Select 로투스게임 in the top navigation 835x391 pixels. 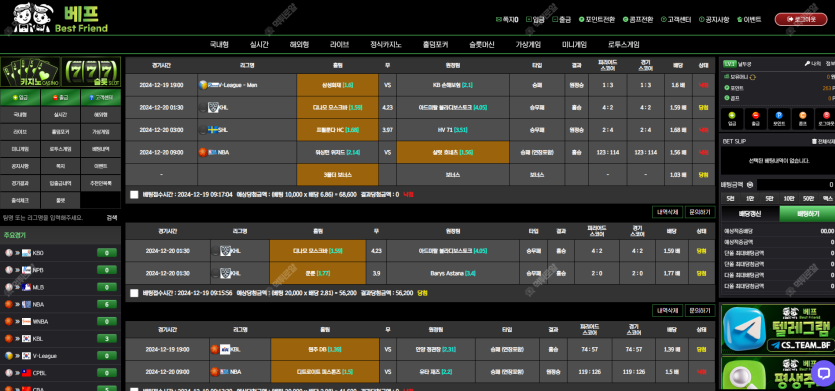click(624, 45)
